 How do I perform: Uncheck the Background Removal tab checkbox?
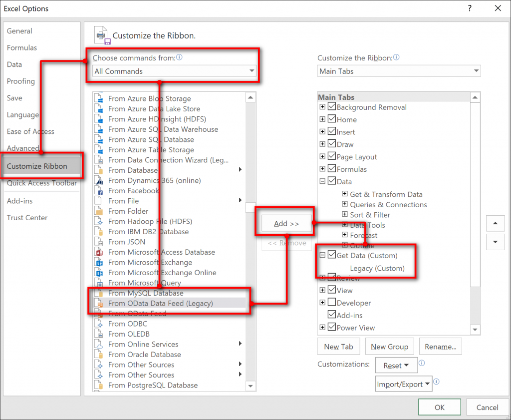pos(332,107)
